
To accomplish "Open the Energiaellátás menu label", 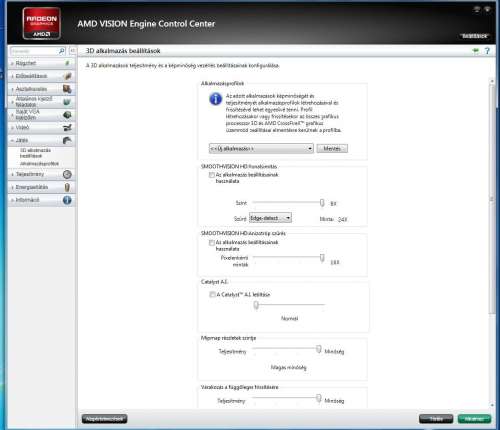I will pos(32,187).
